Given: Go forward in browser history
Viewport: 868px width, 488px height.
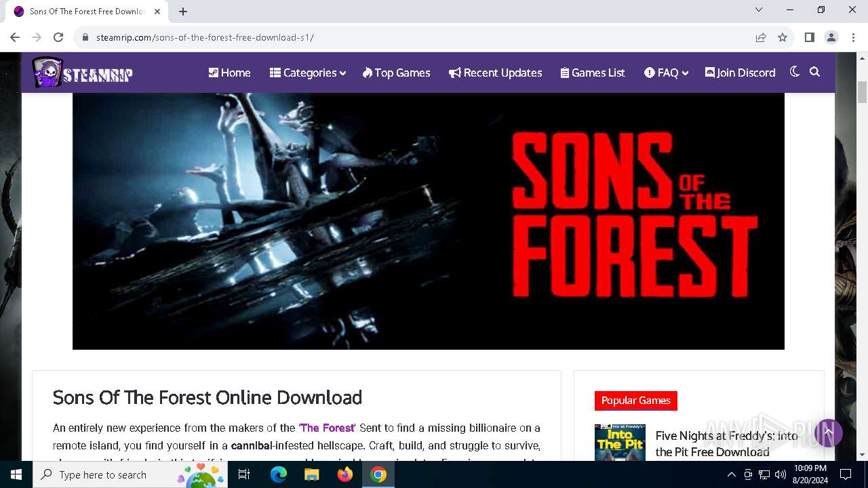Looking at the screenshot, I should click(x=37, y=37).
